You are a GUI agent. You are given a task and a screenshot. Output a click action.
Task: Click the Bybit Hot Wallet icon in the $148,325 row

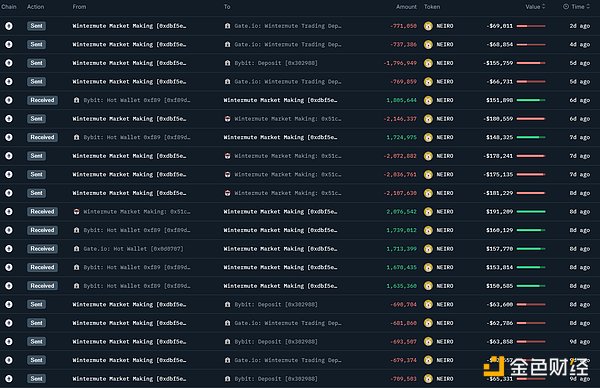pyautogui.click(x=77, y=137)
